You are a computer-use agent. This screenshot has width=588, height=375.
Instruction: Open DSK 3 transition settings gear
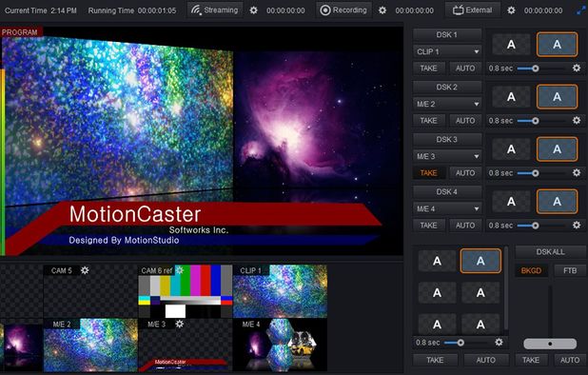tap(577, 173)
